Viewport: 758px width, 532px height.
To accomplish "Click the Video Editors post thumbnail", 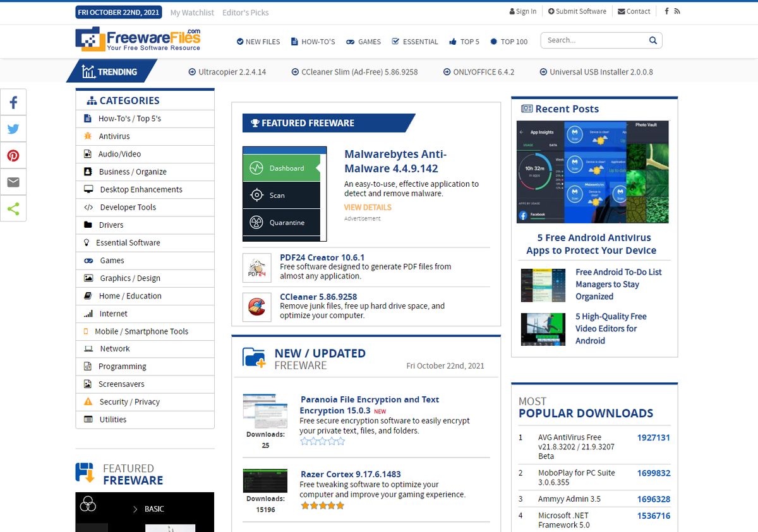I will point(543,329).
